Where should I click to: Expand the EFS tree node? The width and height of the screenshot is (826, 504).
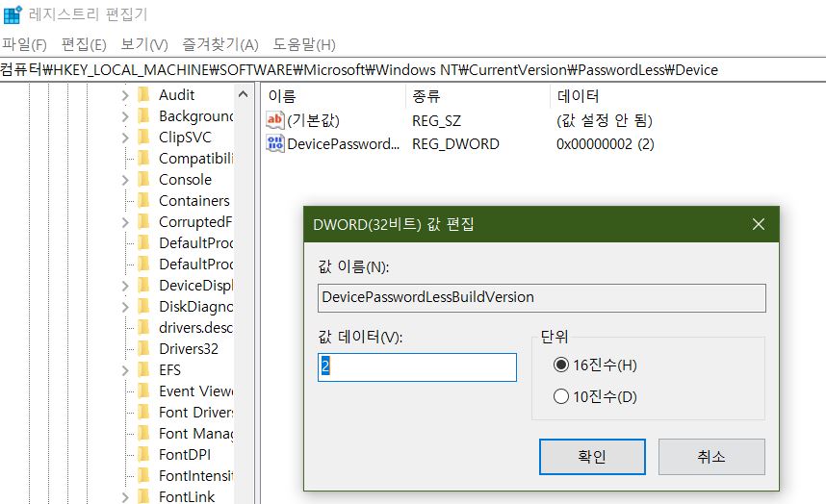click(125, 370)
